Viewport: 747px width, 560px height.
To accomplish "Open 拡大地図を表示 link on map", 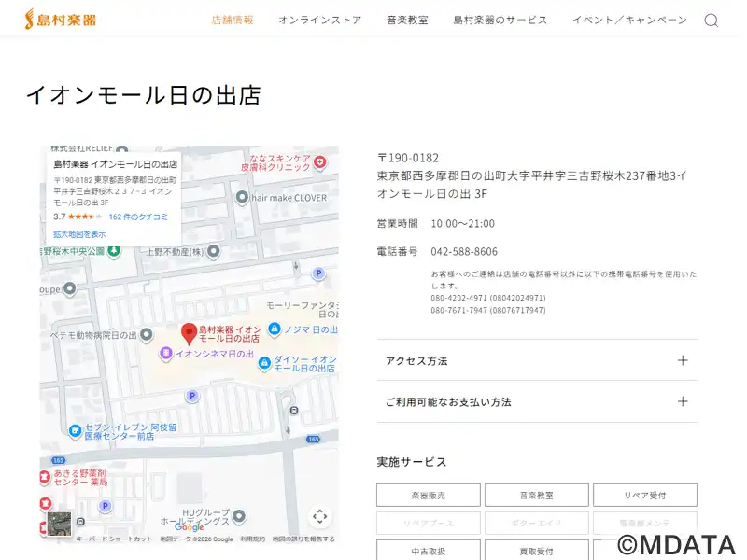I will pos(79,234).
